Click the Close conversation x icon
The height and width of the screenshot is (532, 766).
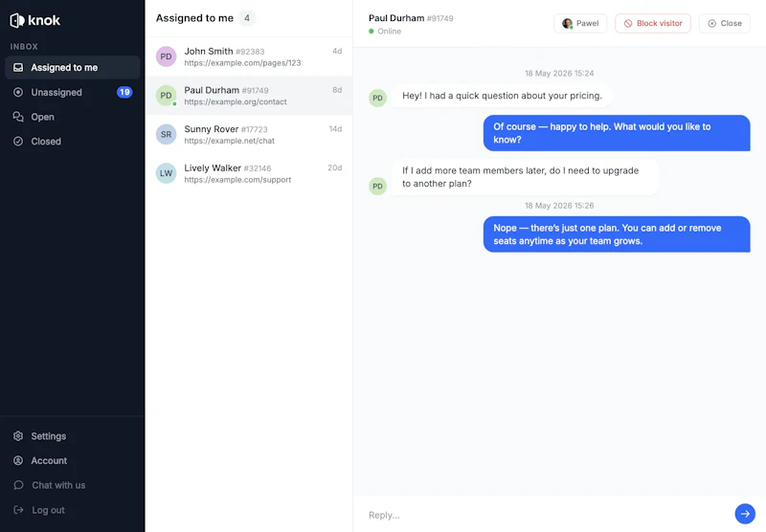click(x=711, y=23)
